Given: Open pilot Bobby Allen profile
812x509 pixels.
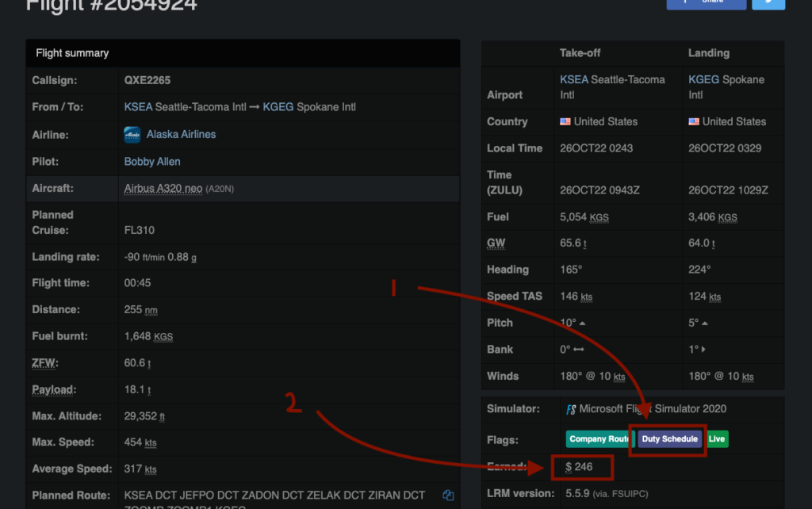Looking at the screenshot, I should point(152,162).
